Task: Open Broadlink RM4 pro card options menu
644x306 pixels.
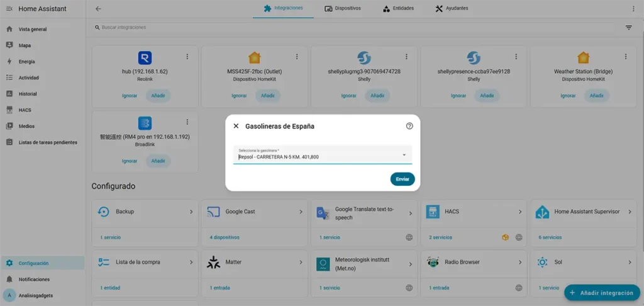Action: pos(187,122)
